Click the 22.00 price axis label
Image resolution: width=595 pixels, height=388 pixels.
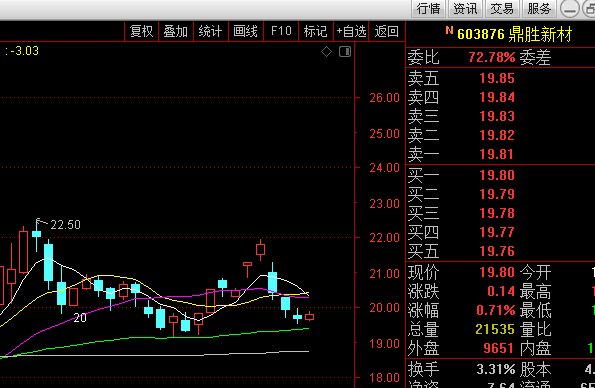384,238
